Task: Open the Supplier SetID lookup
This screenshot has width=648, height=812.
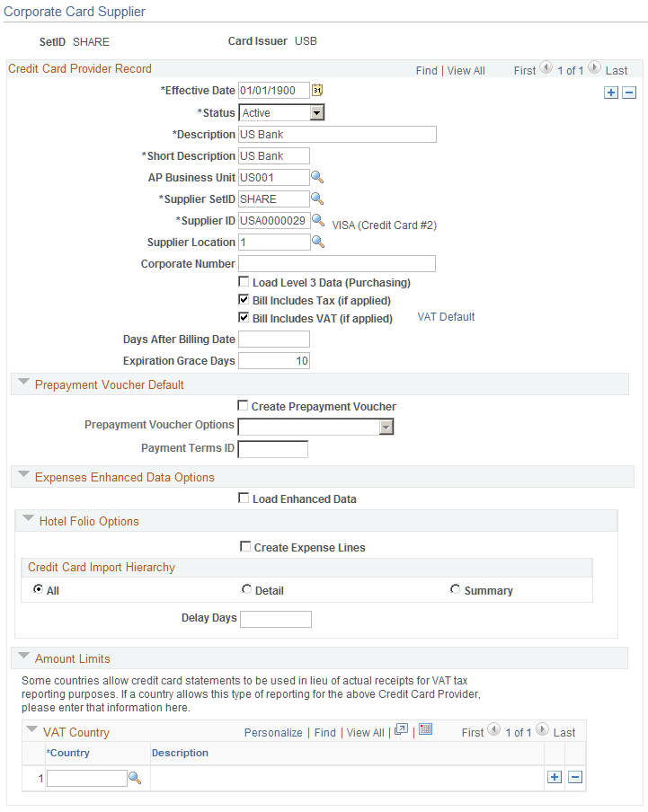Action: coord(316,199)
